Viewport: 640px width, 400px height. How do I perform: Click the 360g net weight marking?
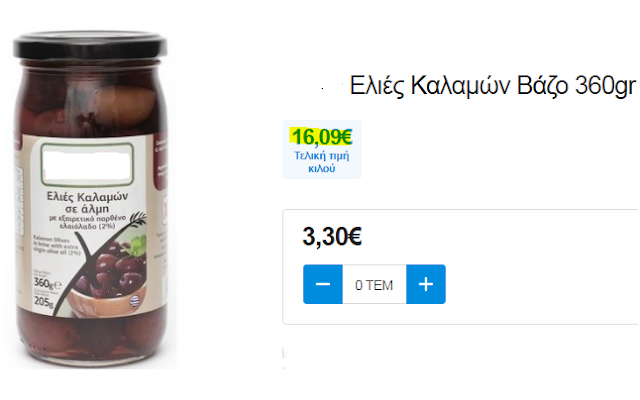pos(46,283)
